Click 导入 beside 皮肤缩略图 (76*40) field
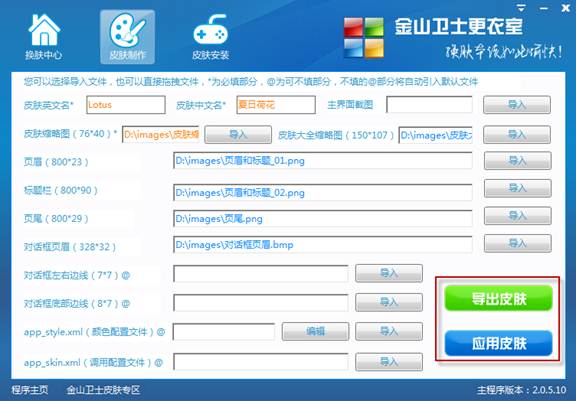The height and width of the screenshot is (401, 576). (238, 134)
